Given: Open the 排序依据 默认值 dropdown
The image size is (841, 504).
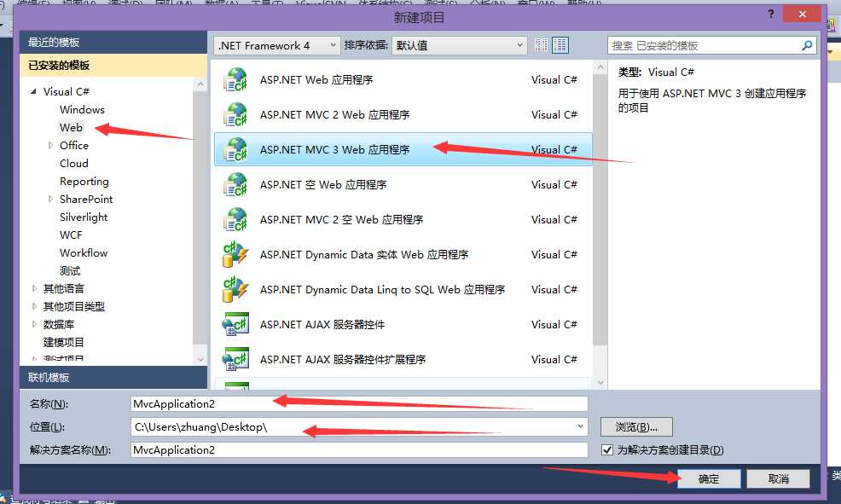Looking at the screenshot, I should (x=460, y=45).
